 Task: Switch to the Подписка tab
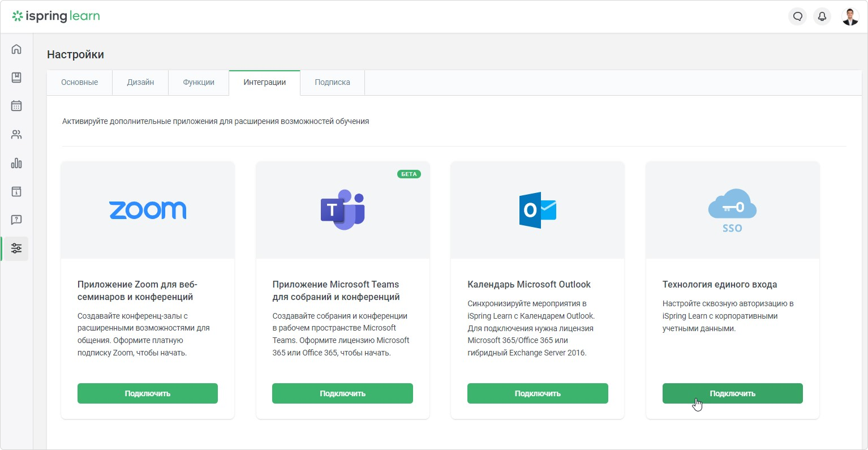[x=332, y=82]
